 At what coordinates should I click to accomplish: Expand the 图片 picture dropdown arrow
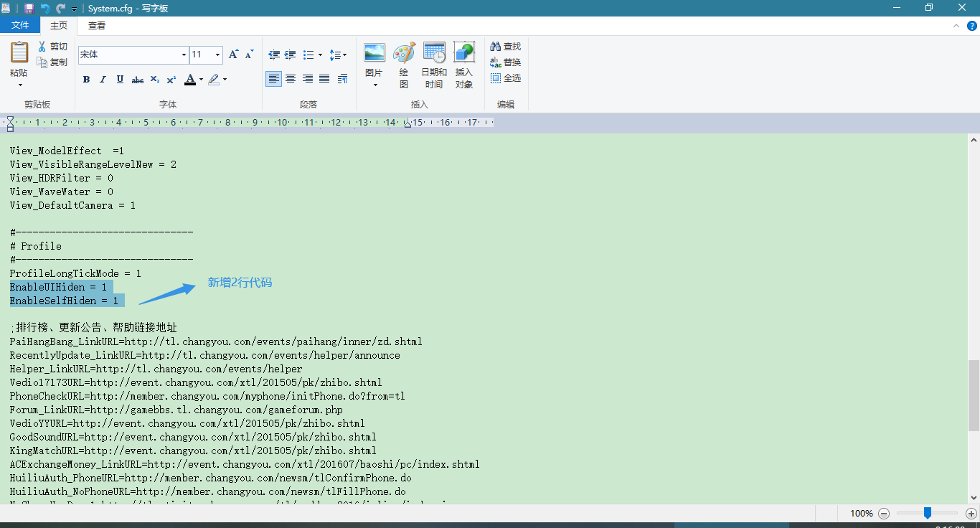374,85
